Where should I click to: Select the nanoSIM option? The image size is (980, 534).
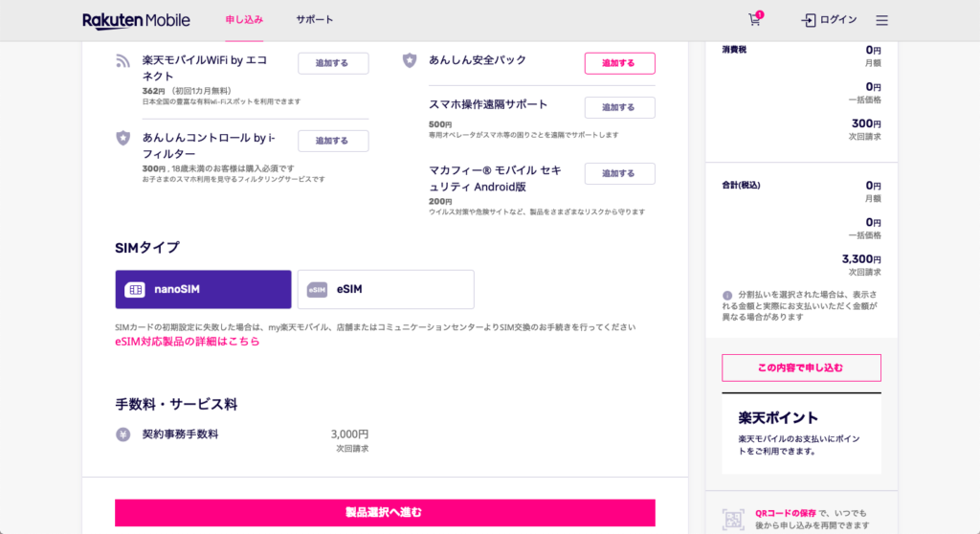click(203, 290)
